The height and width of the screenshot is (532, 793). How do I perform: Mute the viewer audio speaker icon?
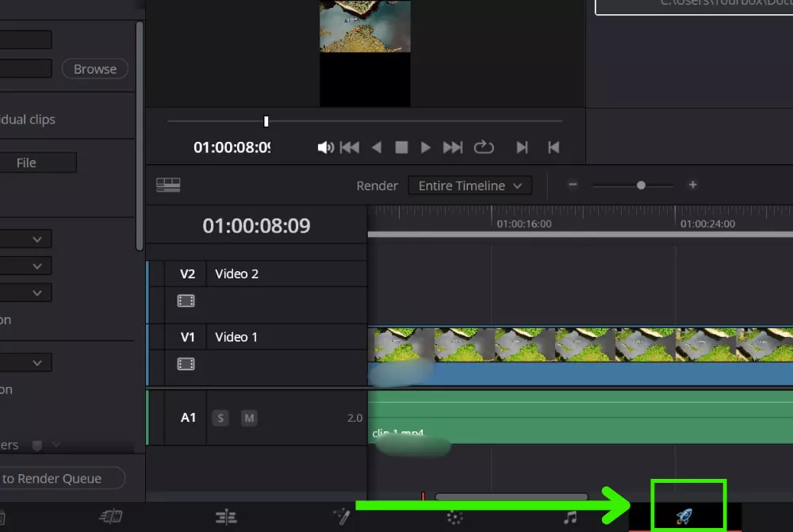coord(325,147)
